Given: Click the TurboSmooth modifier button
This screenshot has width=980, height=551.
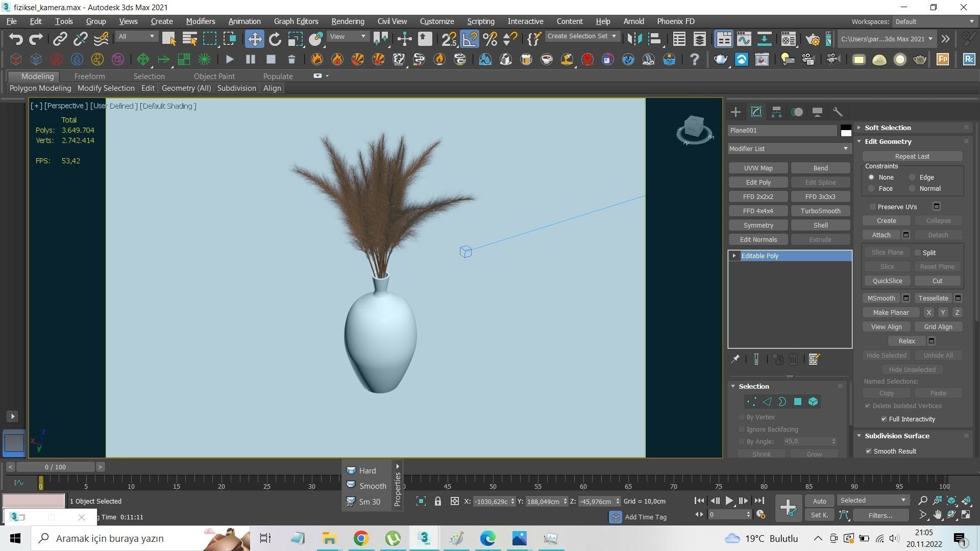Looking at the screenshot, I should click(820, 211).
